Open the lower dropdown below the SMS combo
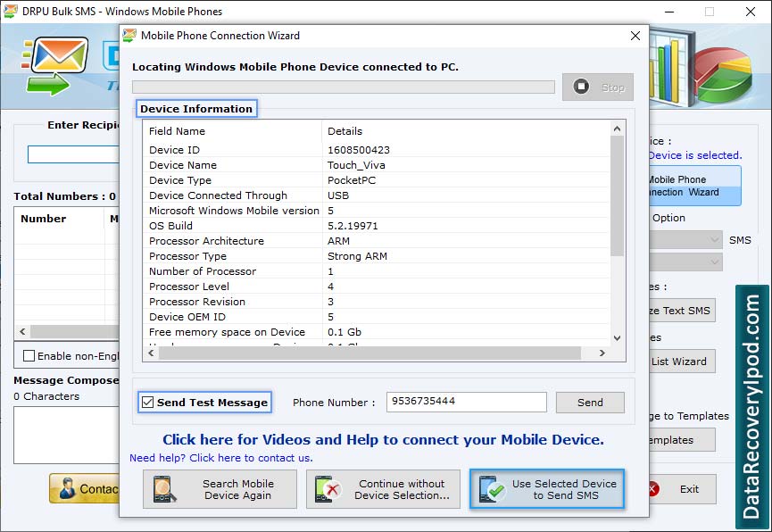Image resolution: width=772 pixels, height=532 pixels. pos(686,262)
